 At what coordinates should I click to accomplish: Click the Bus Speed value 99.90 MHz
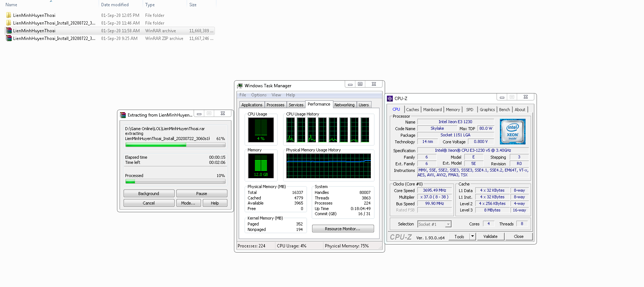point(435,204)
